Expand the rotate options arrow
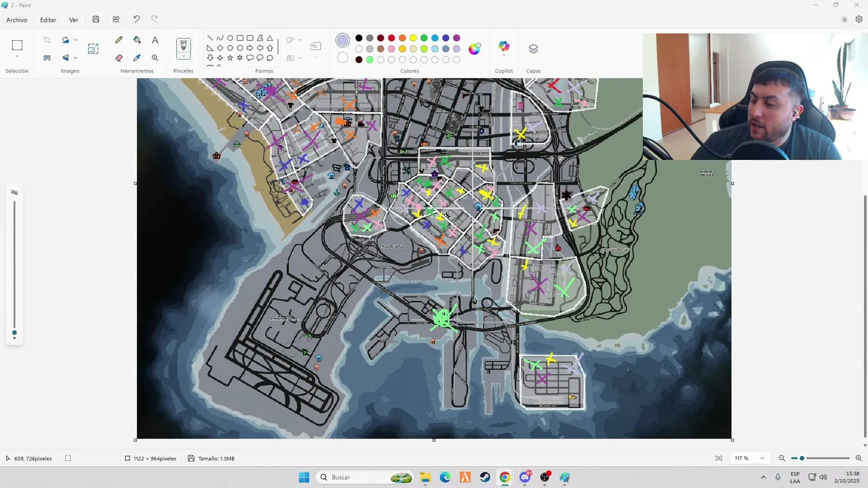 (75, 40)
